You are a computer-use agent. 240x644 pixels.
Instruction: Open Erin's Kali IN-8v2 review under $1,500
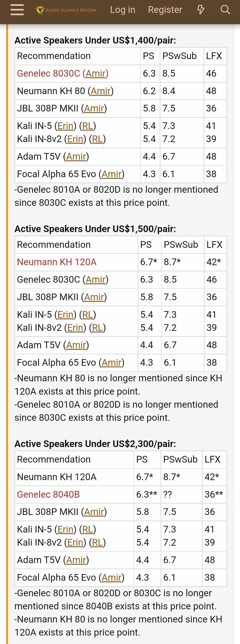pos(75,328)
